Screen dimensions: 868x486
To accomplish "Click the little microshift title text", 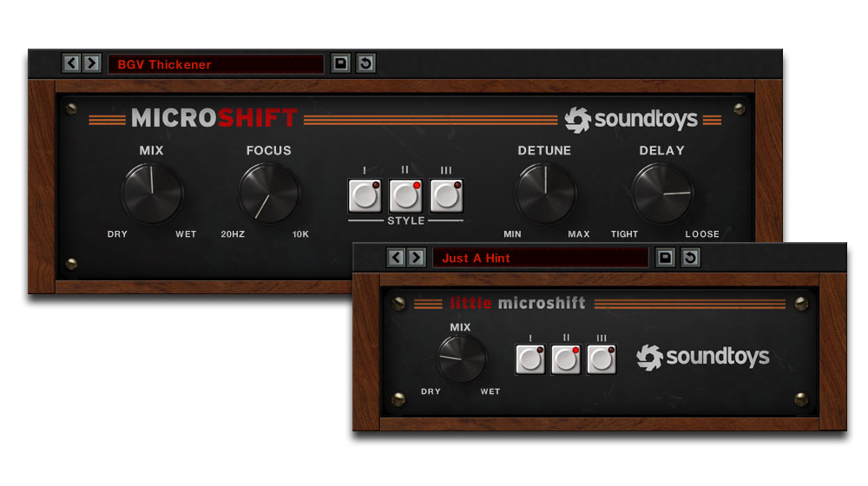I will [517, 303].
